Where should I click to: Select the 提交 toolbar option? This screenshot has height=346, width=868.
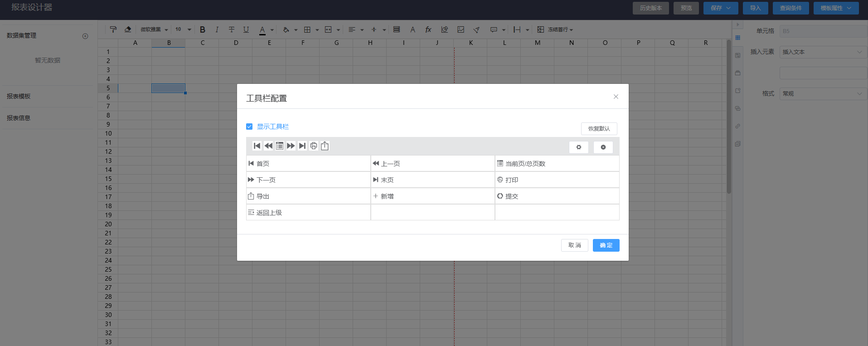click(557, 196)
